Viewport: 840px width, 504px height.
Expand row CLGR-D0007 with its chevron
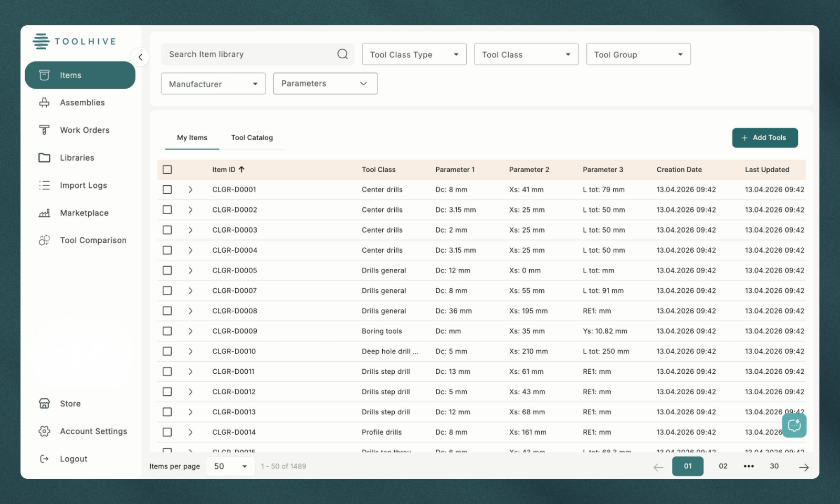click(x=190, y=291)
